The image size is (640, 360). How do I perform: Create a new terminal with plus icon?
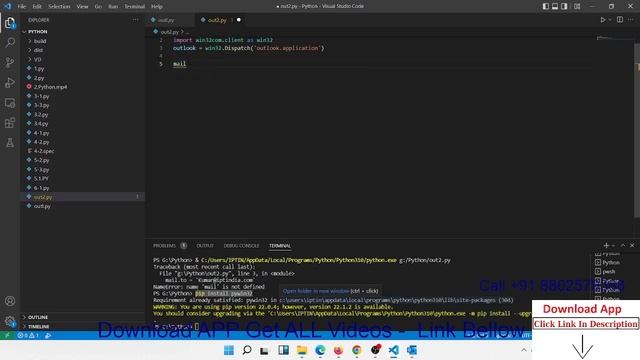click(x=606, y=245)
